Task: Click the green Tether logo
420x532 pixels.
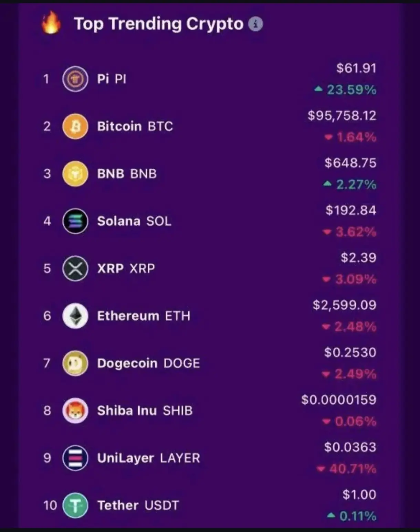Action: coord(75,505)
